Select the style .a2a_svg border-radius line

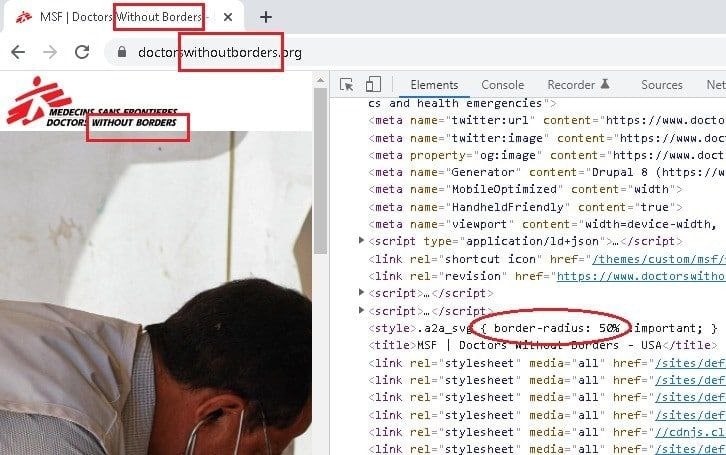click(x=543, y=328)
